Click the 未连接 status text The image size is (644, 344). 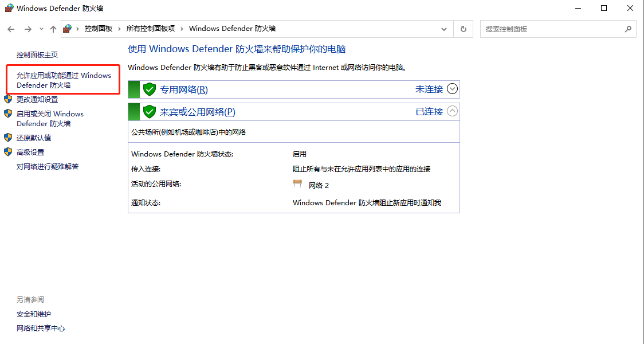pos(429,89)
